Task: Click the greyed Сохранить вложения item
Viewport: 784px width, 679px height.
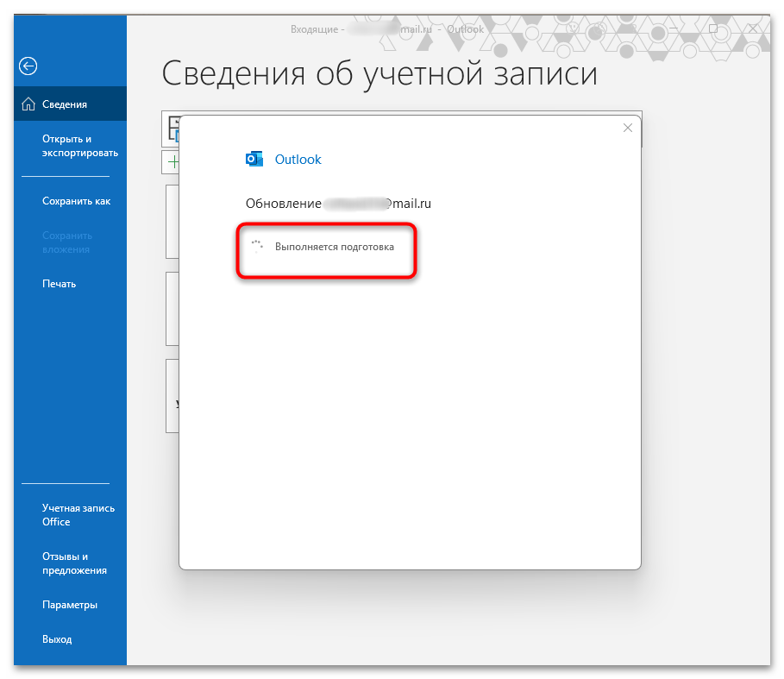Action: coord(67,242)
